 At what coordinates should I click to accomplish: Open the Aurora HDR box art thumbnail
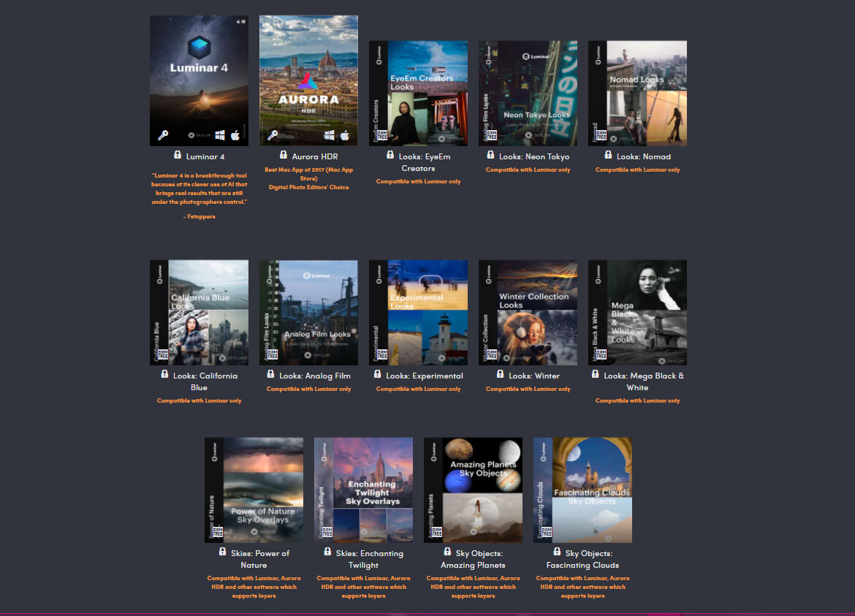tap(308, 80)
